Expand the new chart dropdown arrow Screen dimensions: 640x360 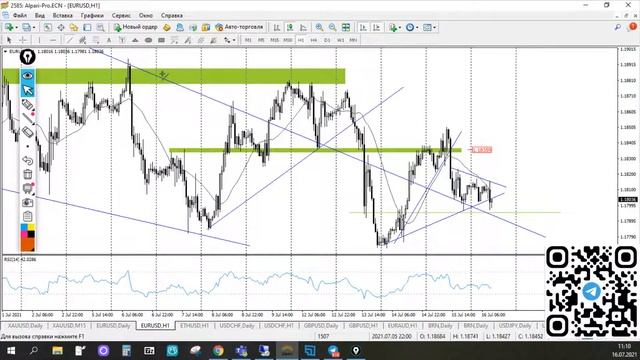[16, 27]
